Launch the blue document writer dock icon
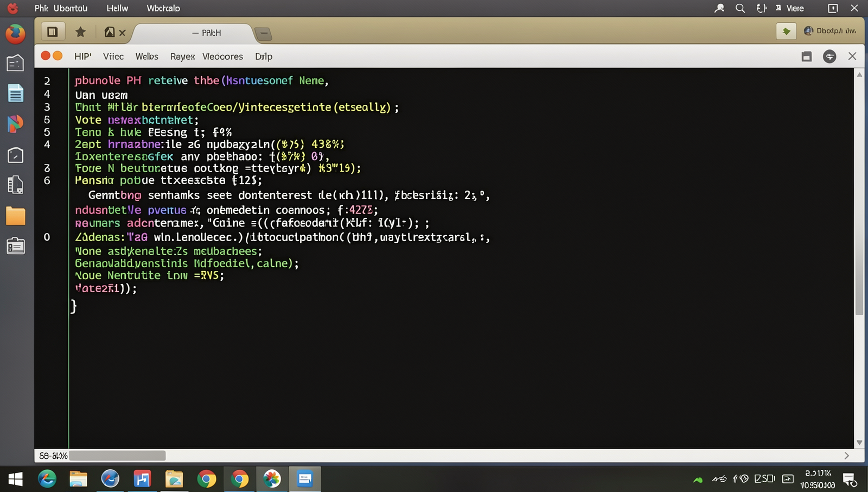Image resolution: width=868 pixels, height=492 pixels. point(16,93)
